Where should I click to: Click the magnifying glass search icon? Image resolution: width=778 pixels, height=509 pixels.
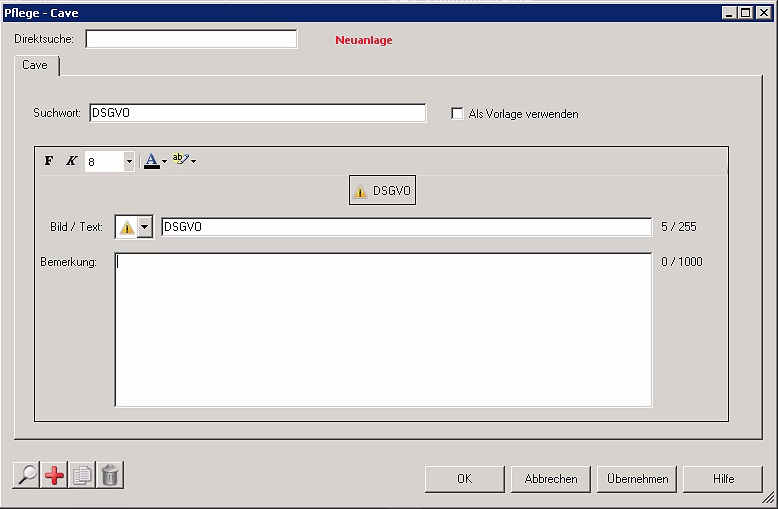pyautogui.click(x=26, y=475)
